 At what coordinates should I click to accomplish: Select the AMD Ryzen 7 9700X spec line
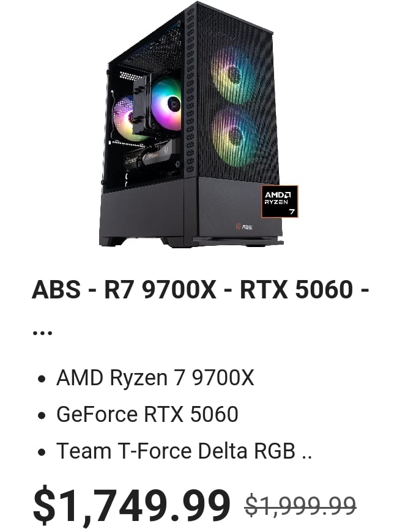click(155, 377)
